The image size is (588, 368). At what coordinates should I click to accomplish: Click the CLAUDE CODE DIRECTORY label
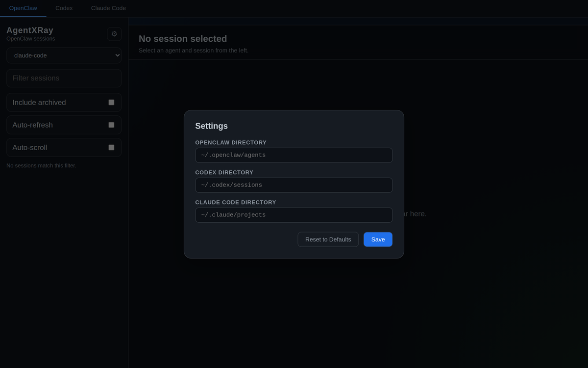236,203
